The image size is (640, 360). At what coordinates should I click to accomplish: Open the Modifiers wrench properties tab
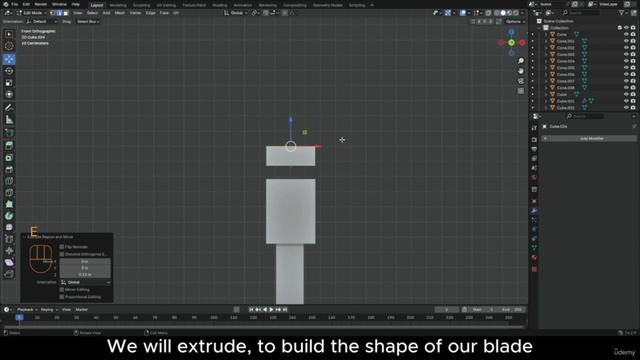point(534,211)
